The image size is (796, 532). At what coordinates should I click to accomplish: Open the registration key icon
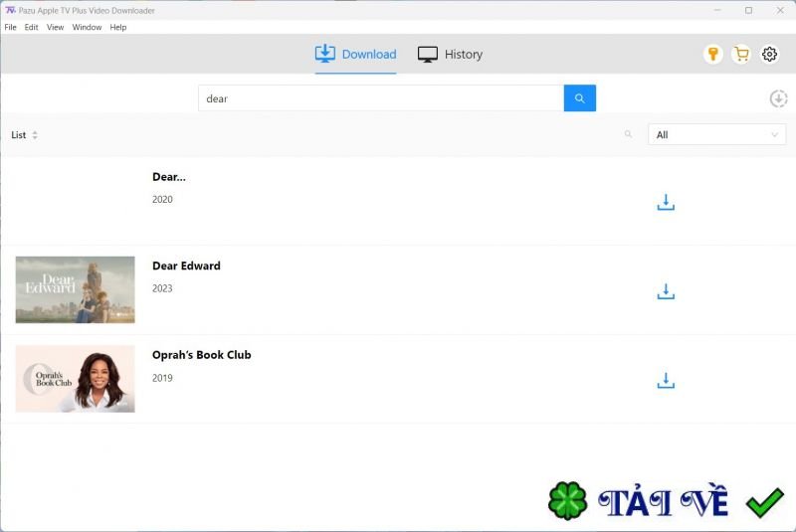pos(712,54)
